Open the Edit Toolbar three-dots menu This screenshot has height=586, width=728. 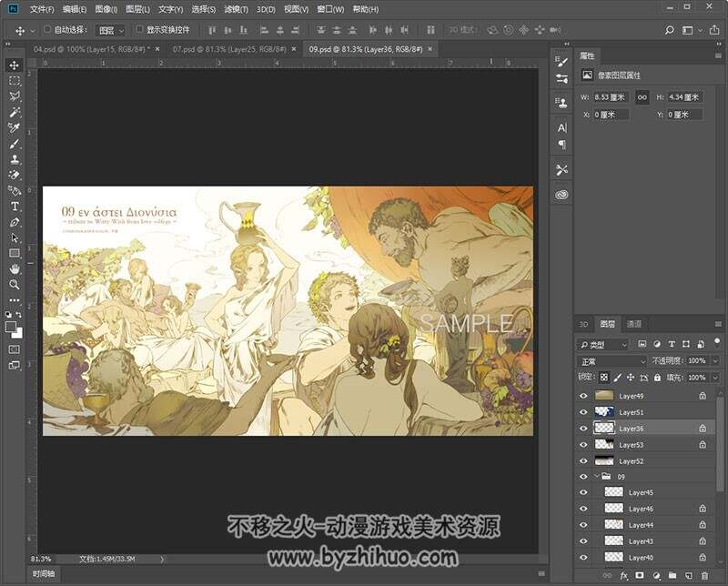point(15,300)
